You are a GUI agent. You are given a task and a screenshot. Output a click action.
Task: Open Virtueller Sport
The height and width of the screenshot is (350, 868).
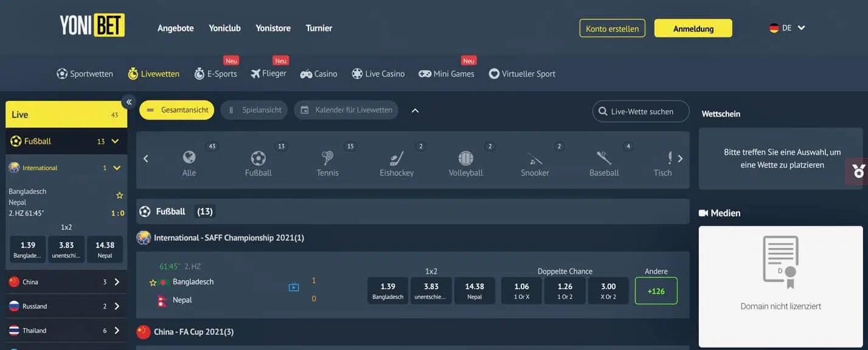(x=522, y=74)
